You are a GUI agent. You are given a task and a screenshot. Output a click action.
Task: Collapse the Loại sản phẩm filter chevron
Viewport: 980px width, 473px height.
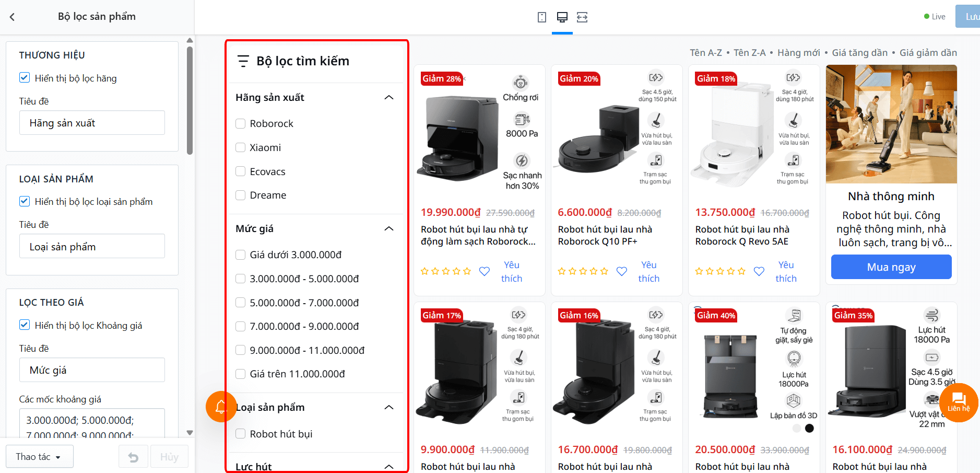click(x=389, y=408)
